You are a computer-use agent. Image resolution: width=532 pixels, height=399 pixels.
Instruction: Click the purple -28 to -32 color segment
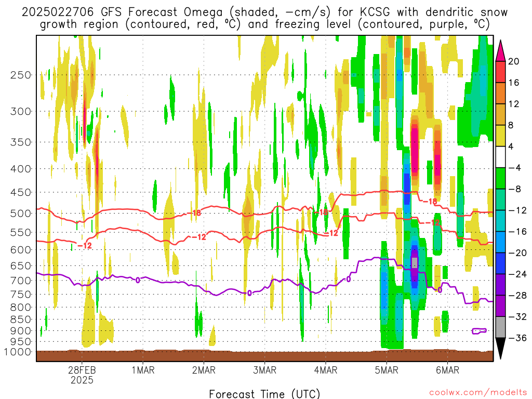[500, 305]
